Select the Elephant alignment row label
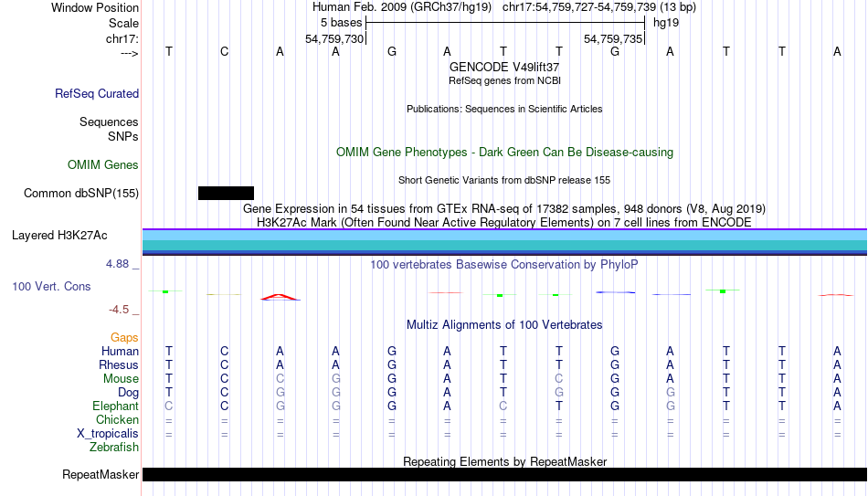The height and width of the screenshot is (496, 868). coord(115,406)
